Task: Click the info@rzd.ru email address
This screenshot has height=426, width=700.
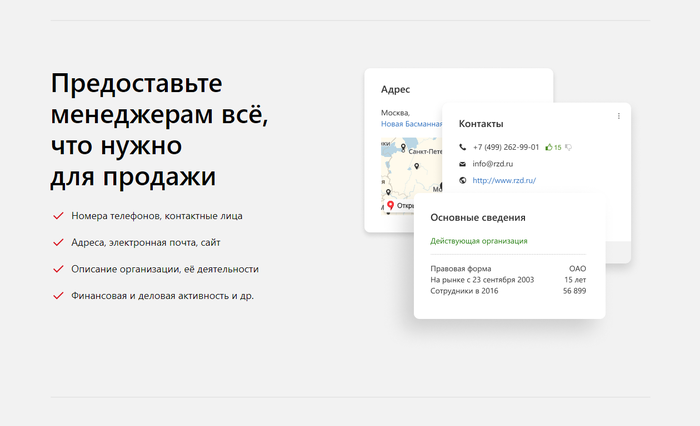Action: tap(492, 164)
